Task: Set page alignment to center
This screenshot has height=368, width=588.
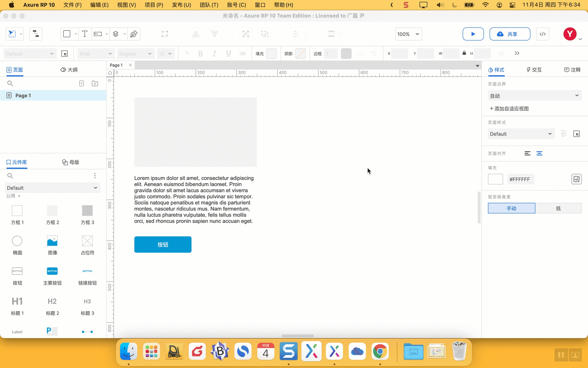Action: click(x=539, y=153)
